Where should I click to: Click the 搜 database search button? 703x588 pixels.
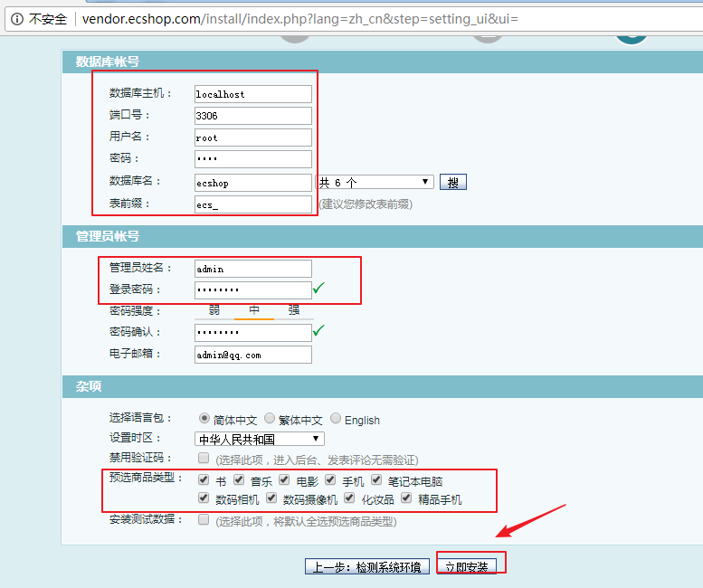click(x=452, y=182)
